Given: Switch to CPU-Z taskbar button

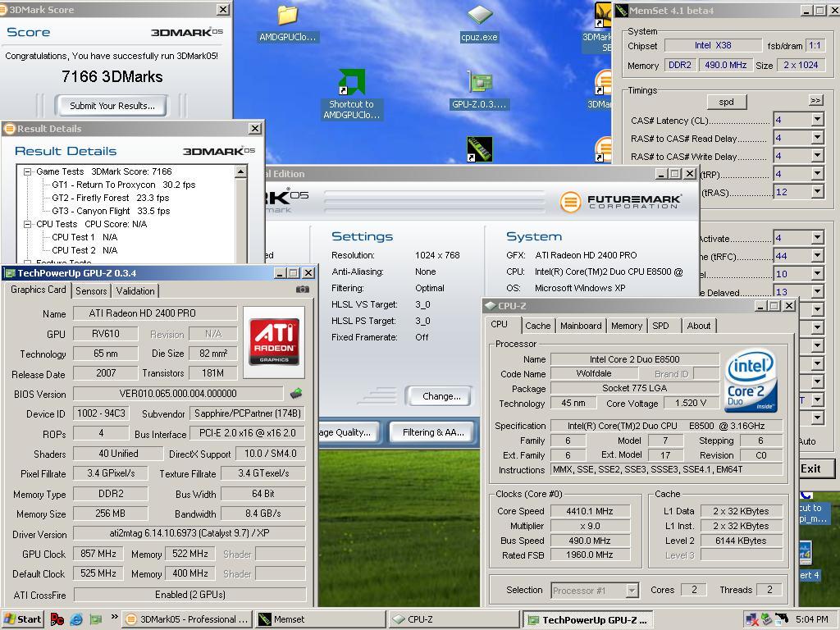Looking at the screenshot, I should pos(453,619).
